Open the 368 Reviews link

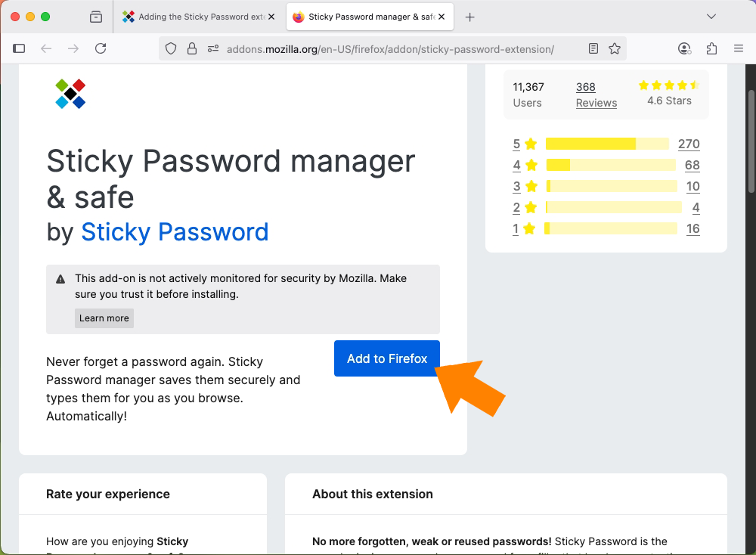point(596,95)
